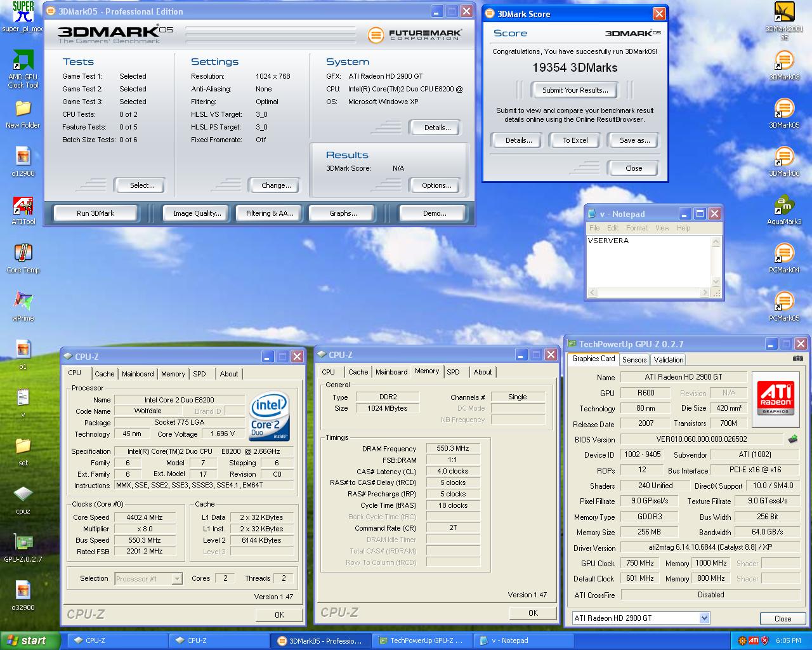Click the Windows Start button
This screenshot has width=812, height=650.
(30, 640)
